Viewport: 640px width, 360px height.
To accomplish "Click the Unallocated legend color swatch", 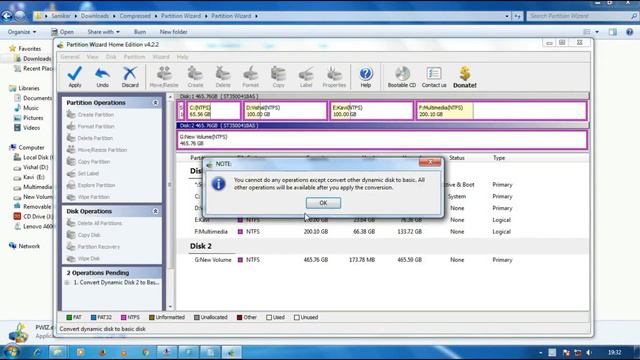I will (197, 318).
